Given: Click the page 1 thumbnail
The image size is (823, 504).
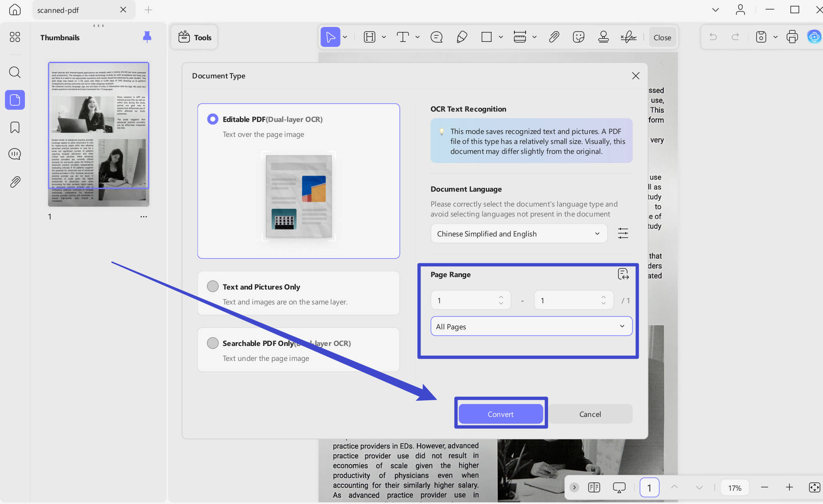Looking at the screenshot, I should 99,134.
